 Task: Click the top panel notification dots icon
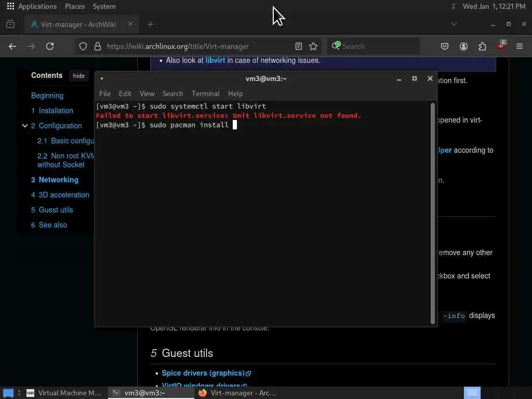pos(453,6)
